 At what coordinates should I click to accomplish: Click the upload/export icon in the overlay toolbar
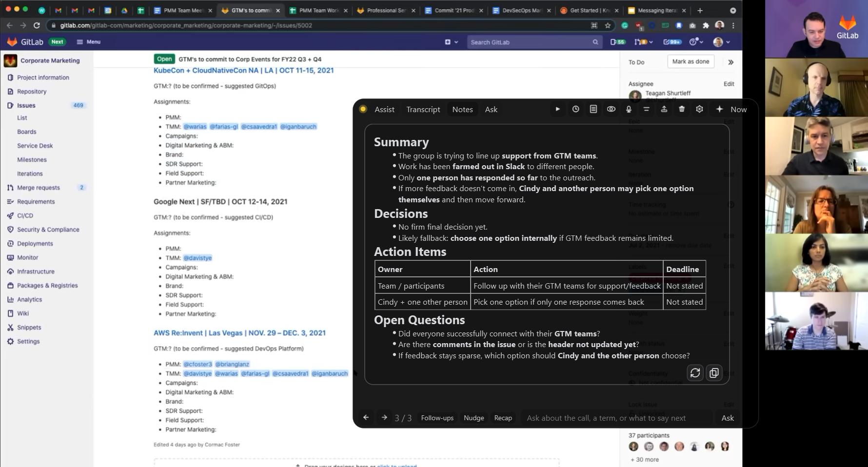point(664,109)
